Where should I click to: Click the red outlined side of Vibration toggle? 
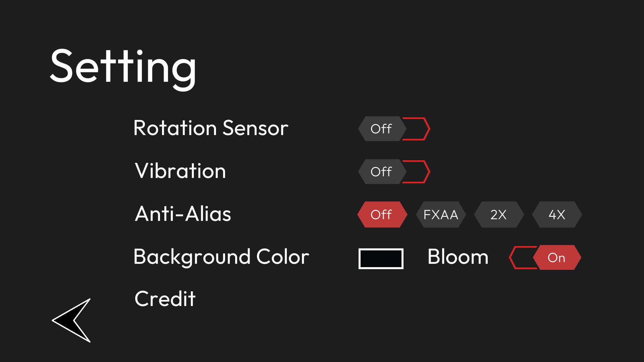pyautogui.click(x=417, y=172)
